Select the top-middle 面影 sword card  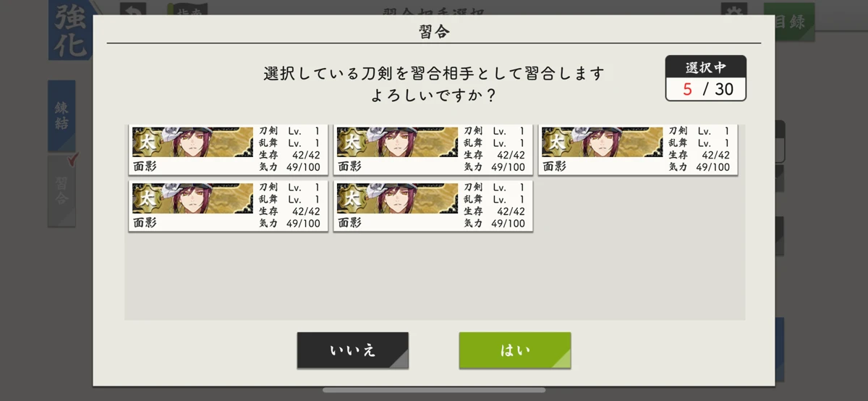click(x=433, y=149)
